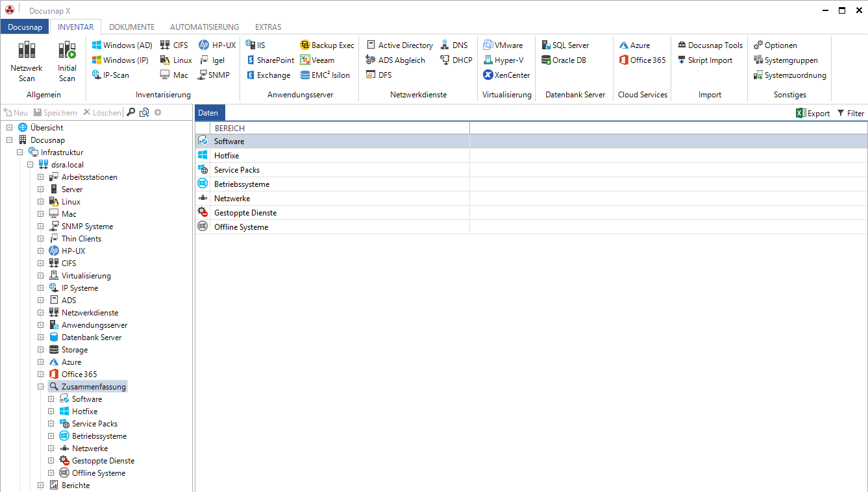Scan DHCP network service
This screenshot has height=492, width=868.
click(456, 60)
